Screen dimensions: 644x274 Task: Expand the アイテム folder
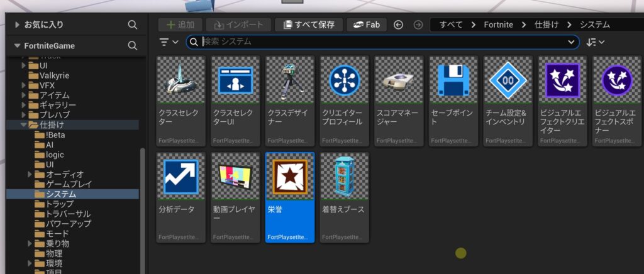[24, 95]
